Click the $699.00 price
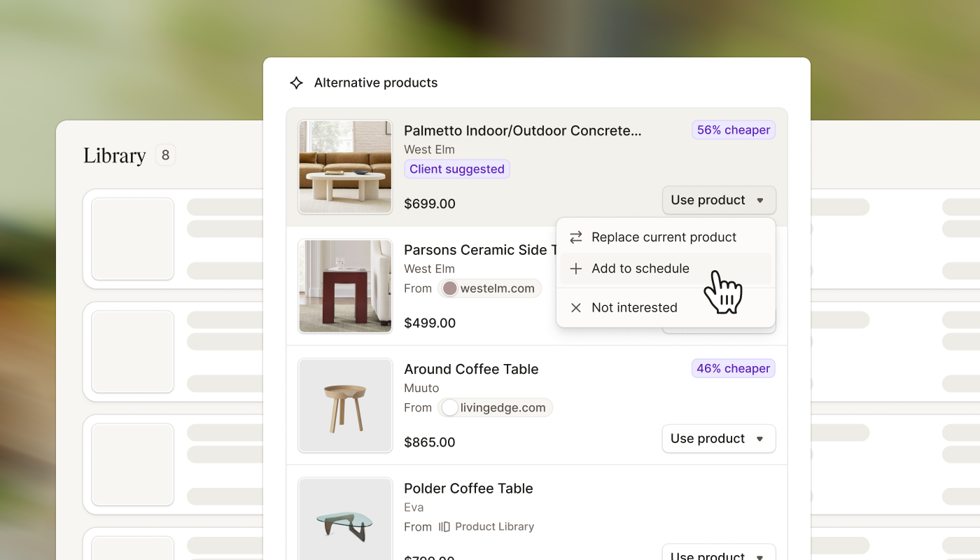This screenshot has width=980, height=560. click(x=430, y=204)
